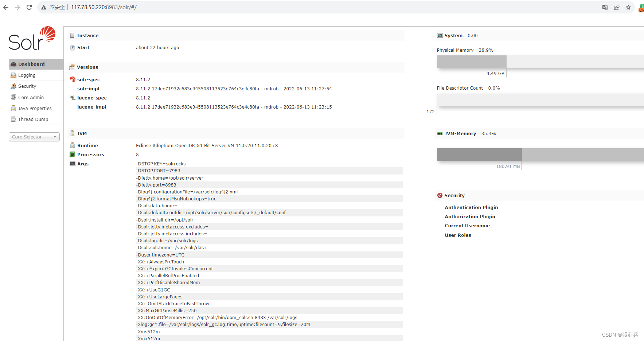Screen dimensions: 644x341
Task: Click the JVM section icon
Action: tap(72, 133)
